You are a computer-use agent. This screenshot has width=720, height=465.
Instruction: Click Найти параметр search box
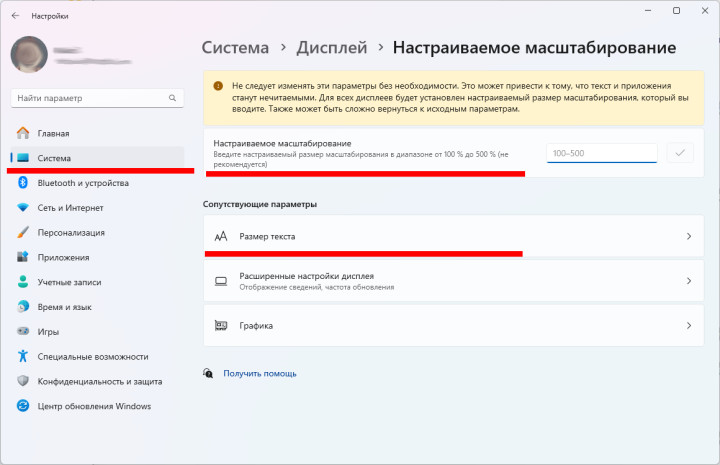(x=90, y=99)
